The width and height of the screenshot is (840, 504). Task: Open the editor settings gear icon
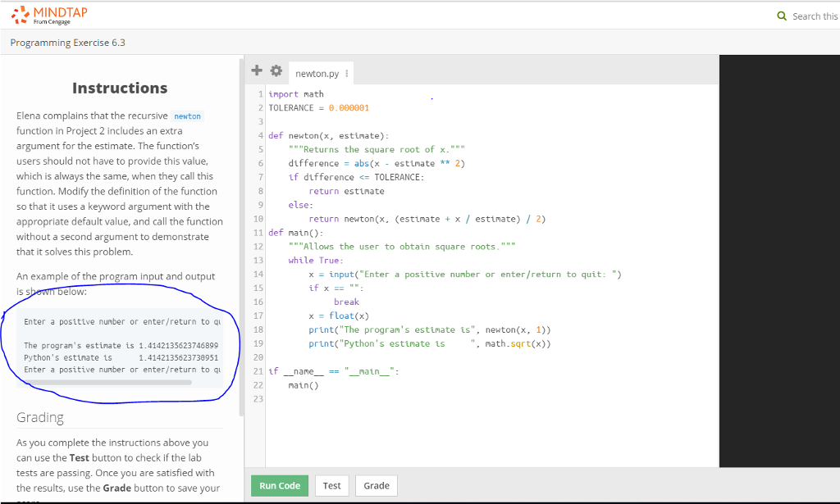point(276,70)
